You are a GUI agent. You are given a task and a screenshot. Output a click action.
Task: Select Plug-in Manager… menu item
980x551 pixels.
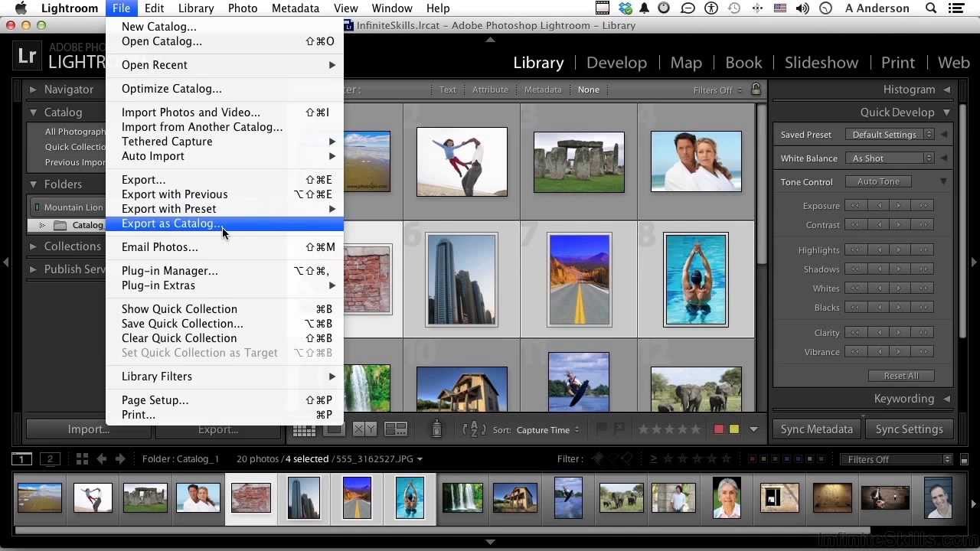point(224,271)
